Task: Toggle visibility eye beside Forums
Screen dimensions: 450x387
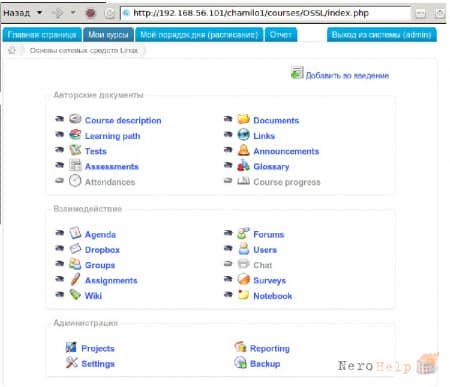Action: click(x=228, y=233)
